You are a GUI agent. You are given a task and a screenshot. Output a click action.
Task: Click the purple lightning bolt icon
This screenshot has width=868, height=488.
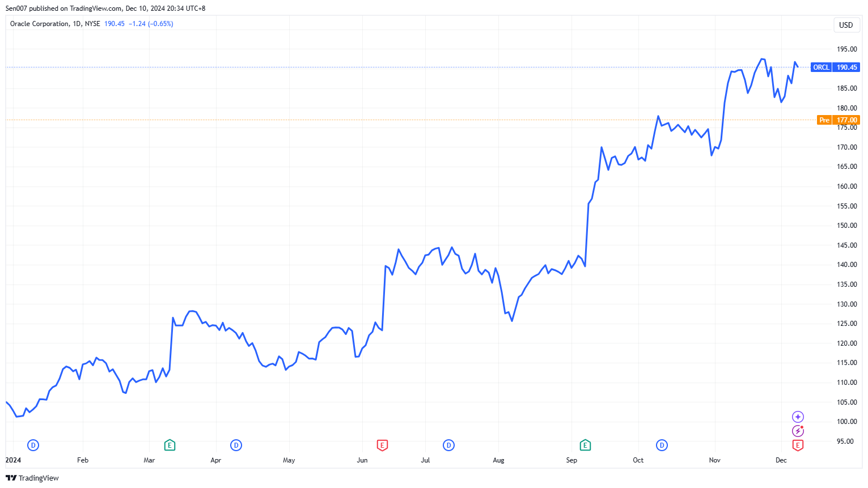point(798,431)
